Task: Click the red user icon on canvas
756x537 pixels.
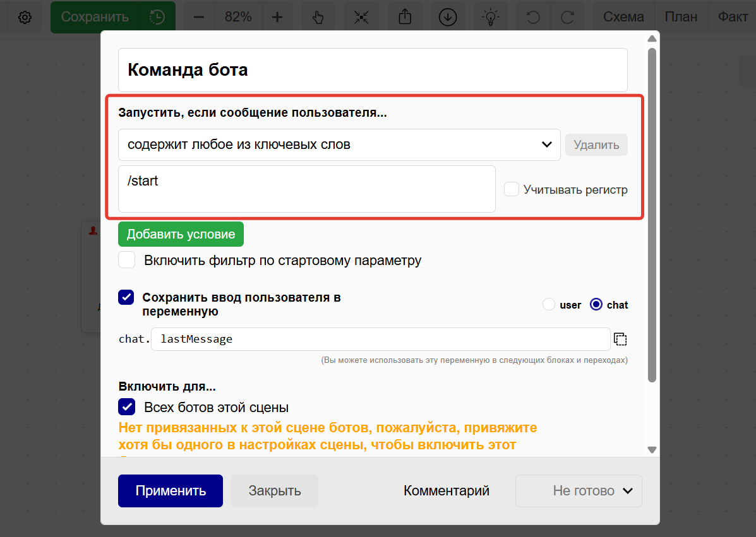Action: point(93,231)
